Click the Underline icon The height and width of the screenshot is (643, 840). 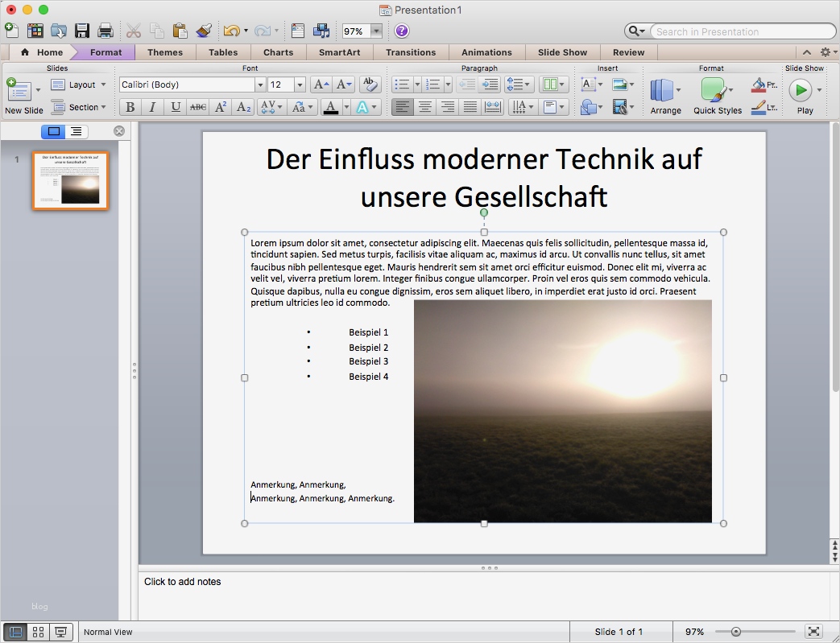[x=175, y=106]
